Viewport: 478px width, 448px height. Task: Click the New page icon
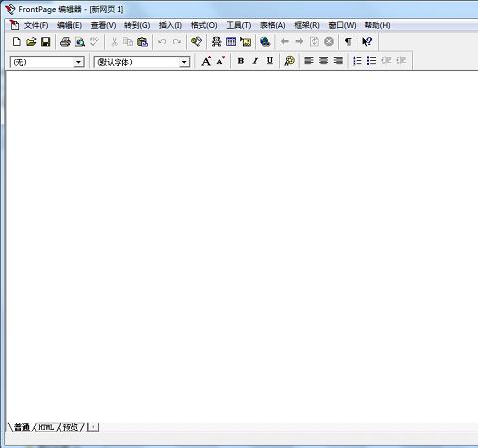[x=16, y=42]
